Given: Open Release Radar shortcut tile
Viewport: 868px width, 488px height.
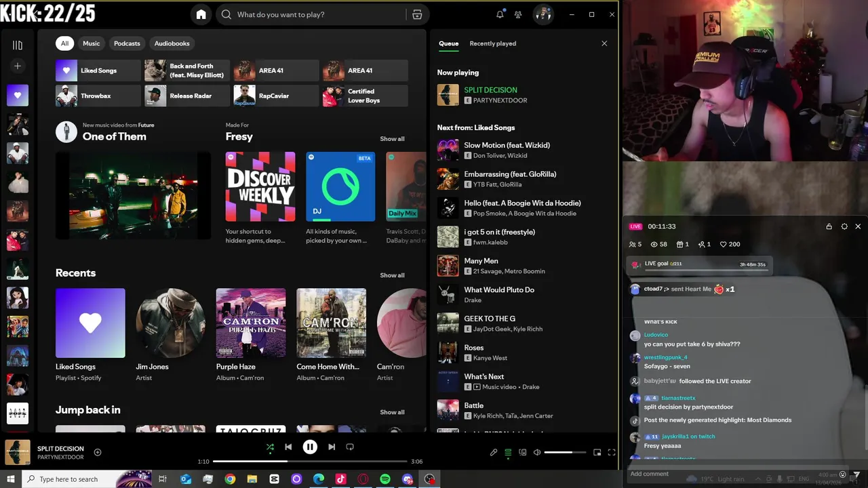Looking at the screenshot, I should tap(187, 96).
